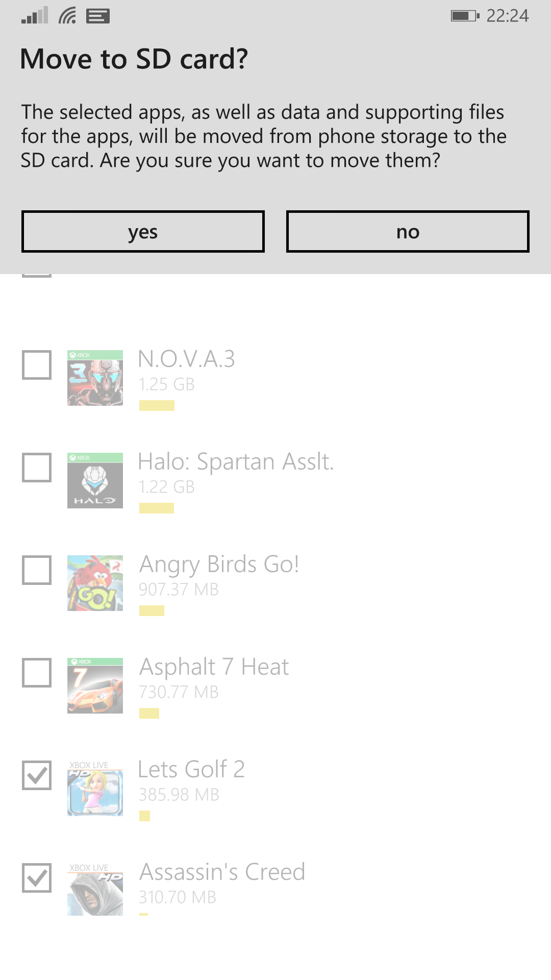
Task: Mark the Asphalt 7 Heat checkbox
Action: (37, 673)
